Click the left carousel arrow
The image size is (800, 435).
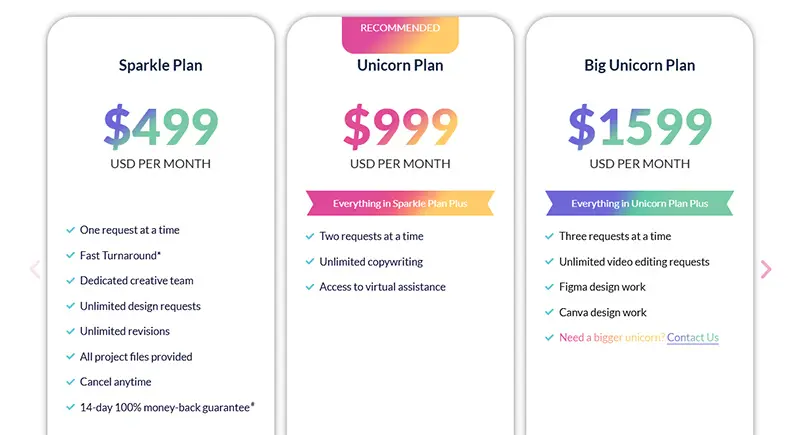pyautogui.click(x=34, y=269)
